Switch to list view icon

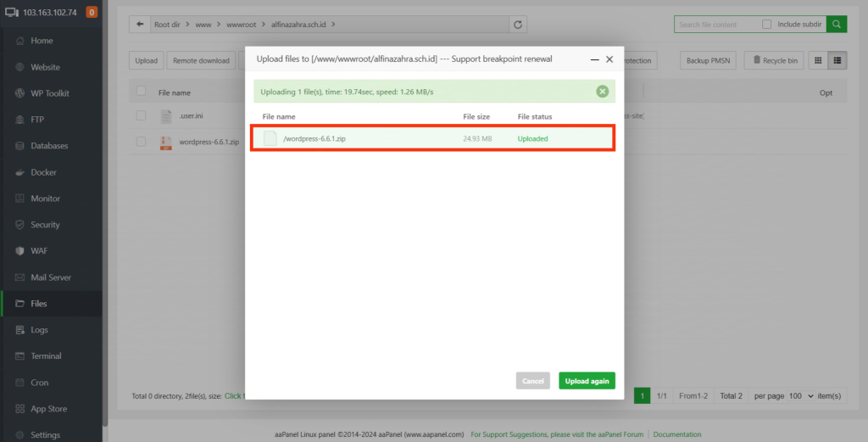click(837, 60)
